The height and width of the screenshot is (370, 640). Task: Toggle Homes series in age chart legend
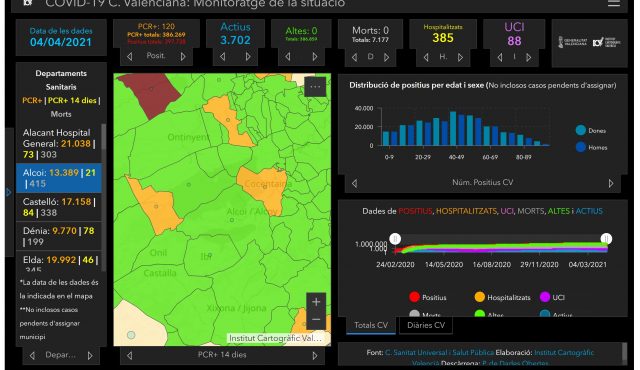point(591,147)
